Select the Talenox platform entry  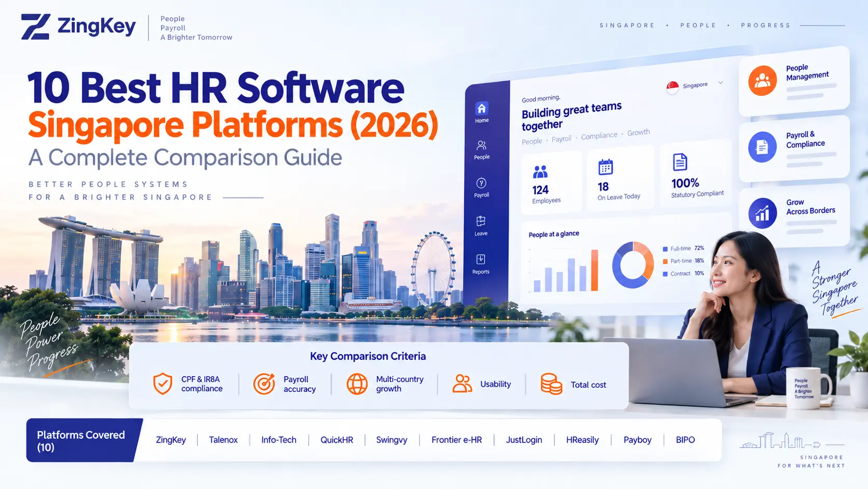223,440
